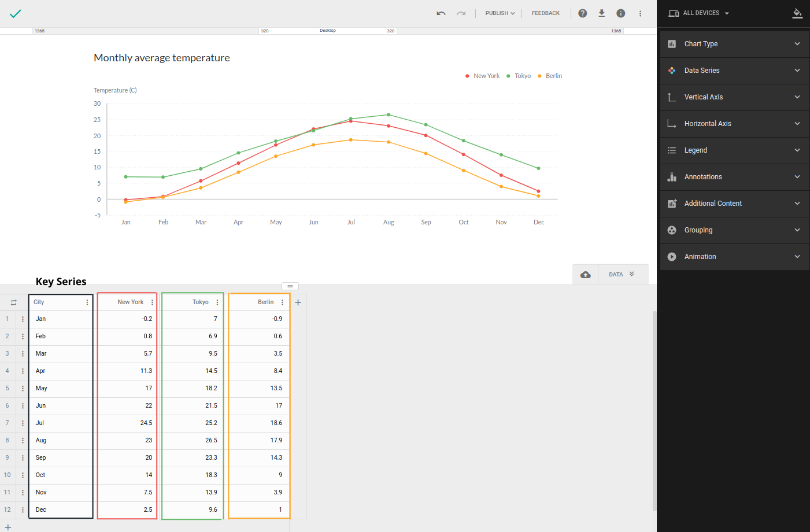
Task: Open the info icon in top toolbar
Action: point(620,13)
